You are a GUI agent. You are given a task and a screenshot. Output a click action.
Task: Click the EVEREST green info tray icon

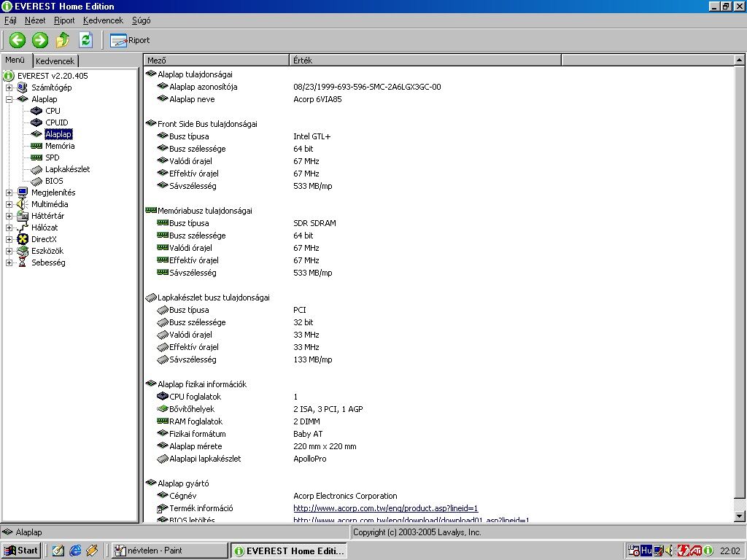tap(708, 551)
